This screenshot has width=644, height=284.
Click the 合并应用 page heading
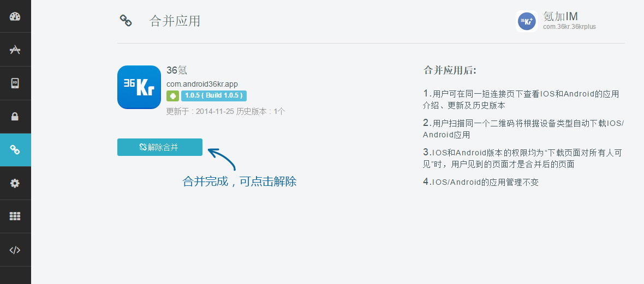175,21
